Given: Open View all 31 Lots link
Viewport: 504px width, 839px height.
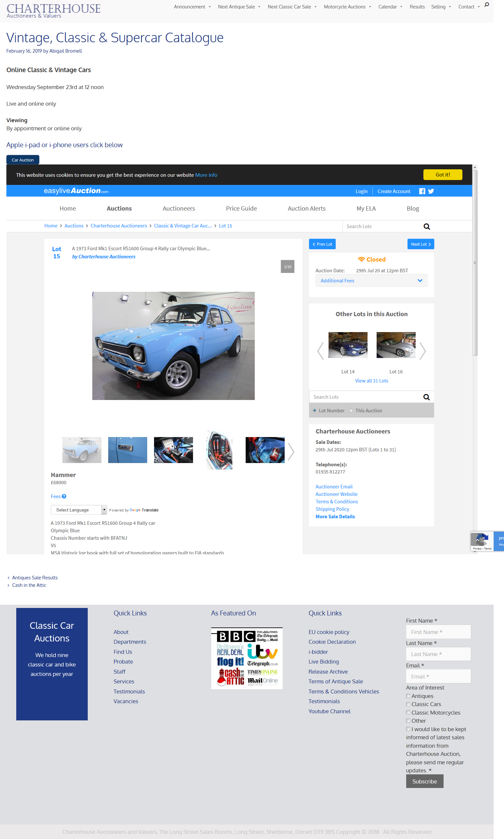Looking at the screenshot, I should tap(371, 381).
